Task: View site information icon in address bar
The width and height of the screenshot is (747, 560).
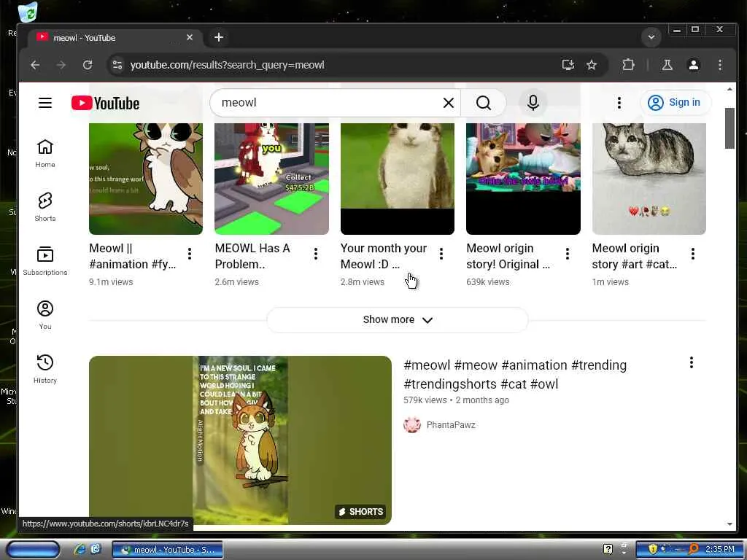Action: 117,65
